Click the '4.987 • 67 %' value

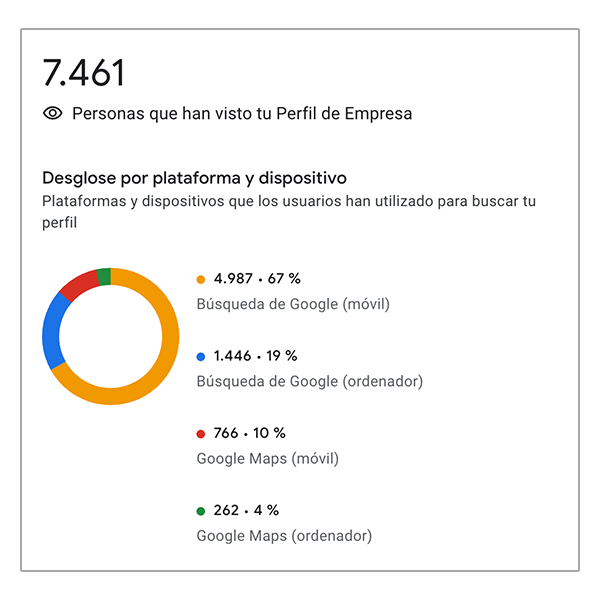(x=259, y=279)
